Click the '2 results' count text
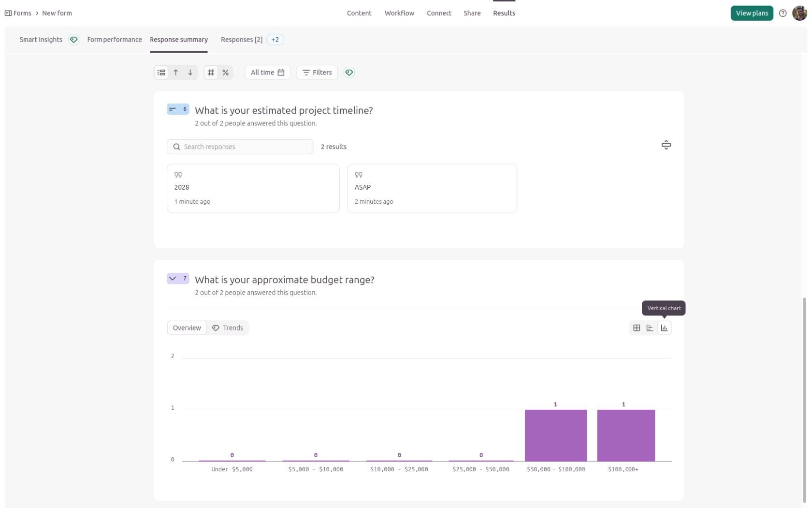This screenshot has height=508, width=812. [333, 147]
